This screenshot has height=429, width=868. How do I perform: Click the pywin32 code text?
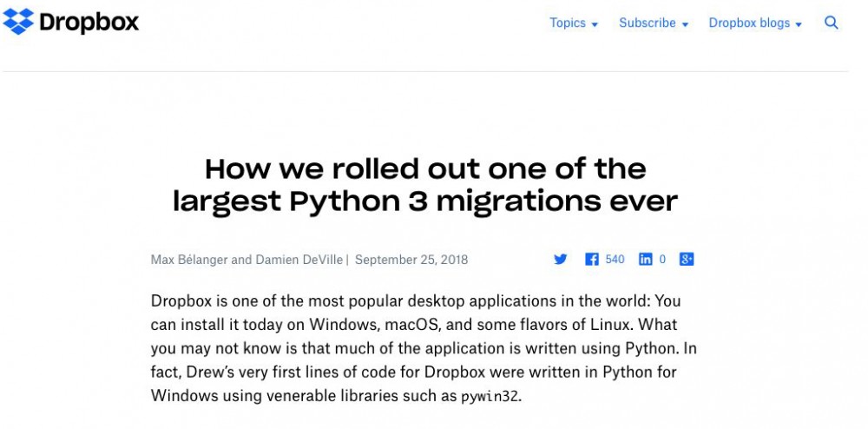[x=491, y=397]
